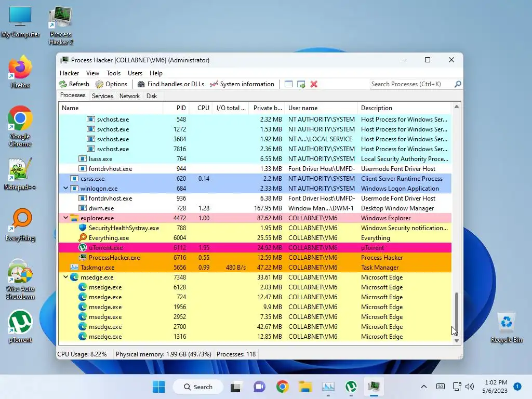Click the red X terminate icon
This screenshot has height=399, width=532.
[314, 84]
